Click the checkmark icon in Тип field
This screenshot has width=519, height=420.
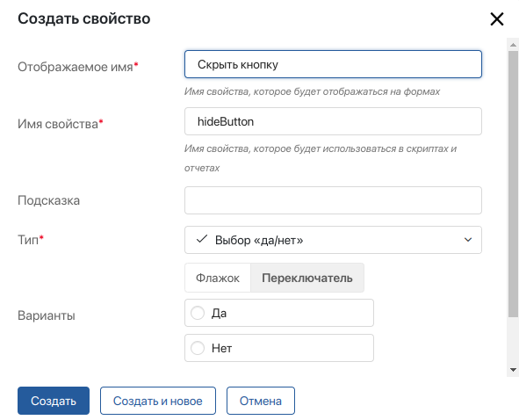tap(202, 239)
